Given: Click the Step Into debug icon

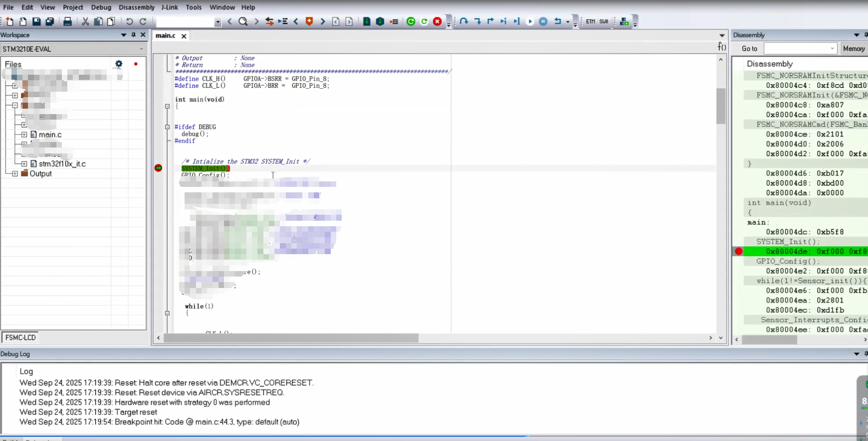Looking at the screenshot, I should pyautogui.click(x=477, y=21).
